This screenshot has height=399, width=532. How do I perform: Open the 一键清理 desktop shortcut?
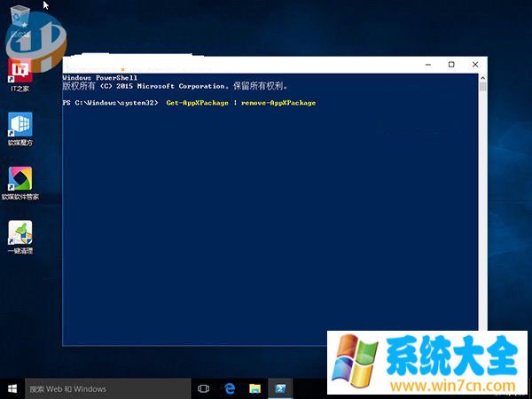pyautogui.click(x=20, y=238)
